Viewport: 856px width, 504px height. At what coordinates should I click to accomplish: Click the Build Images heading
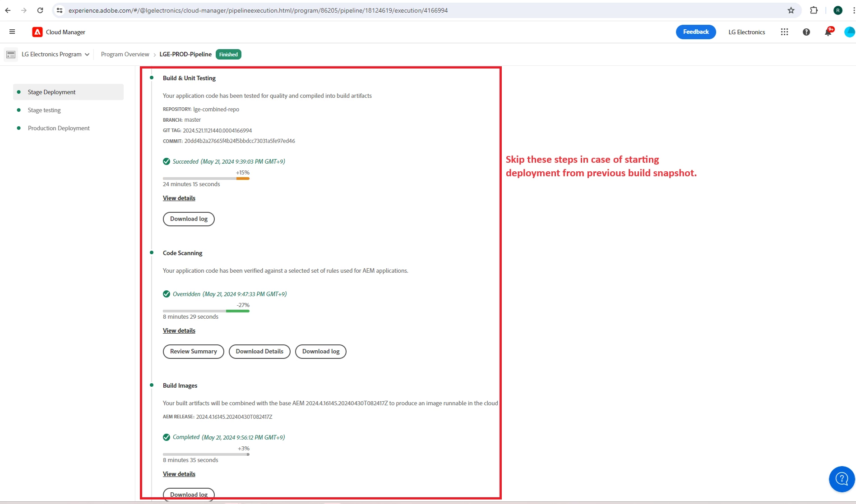click(180, 385)
